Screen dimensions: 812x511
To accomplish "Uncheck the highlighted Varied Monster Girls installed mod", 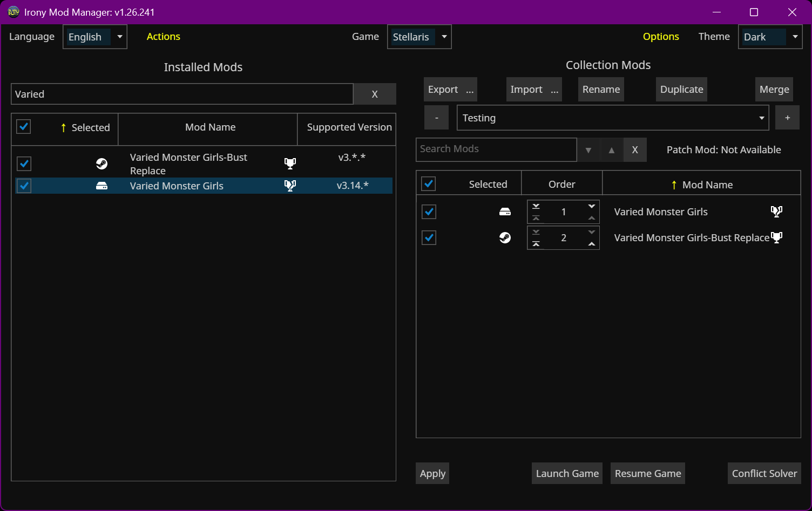I will pos(24,186).
